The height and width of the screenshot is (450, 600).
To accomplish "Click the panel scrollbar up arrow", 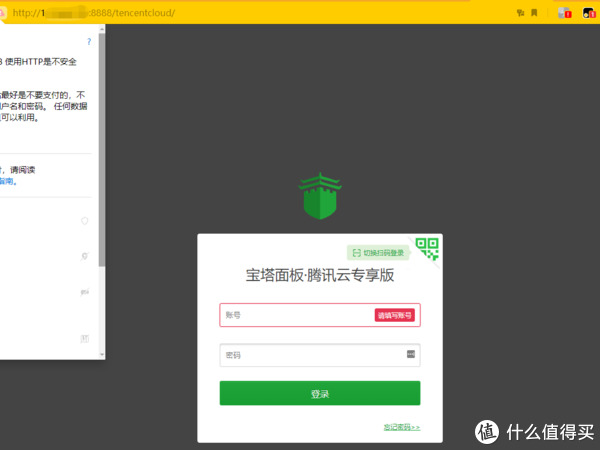I will point(102,29).
